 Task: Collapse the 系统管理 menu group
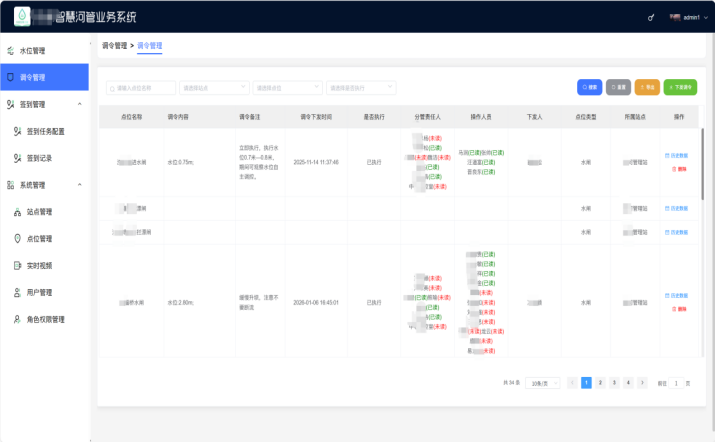[78, 185]
